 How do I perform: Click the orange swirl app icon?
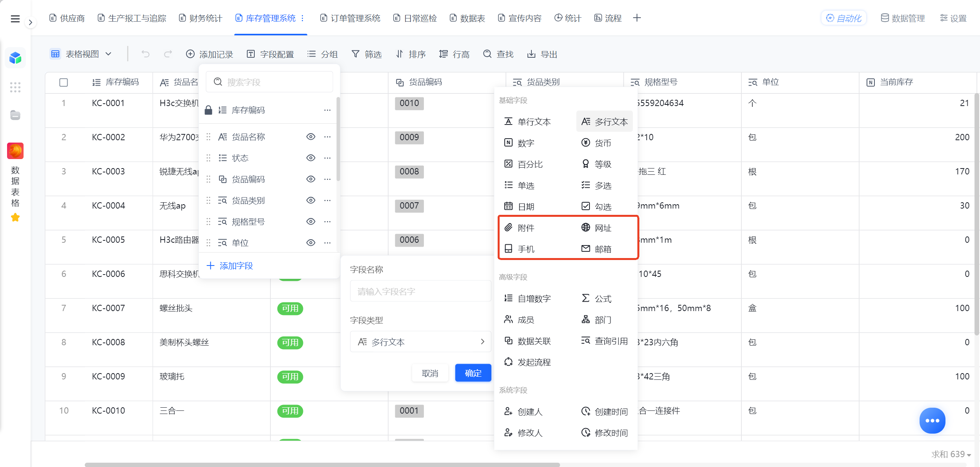coord(15,151)
